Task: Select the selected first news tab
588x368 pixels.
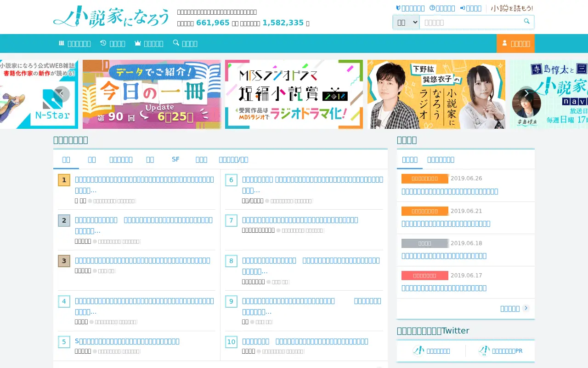Action: click(x=410, y=159)
